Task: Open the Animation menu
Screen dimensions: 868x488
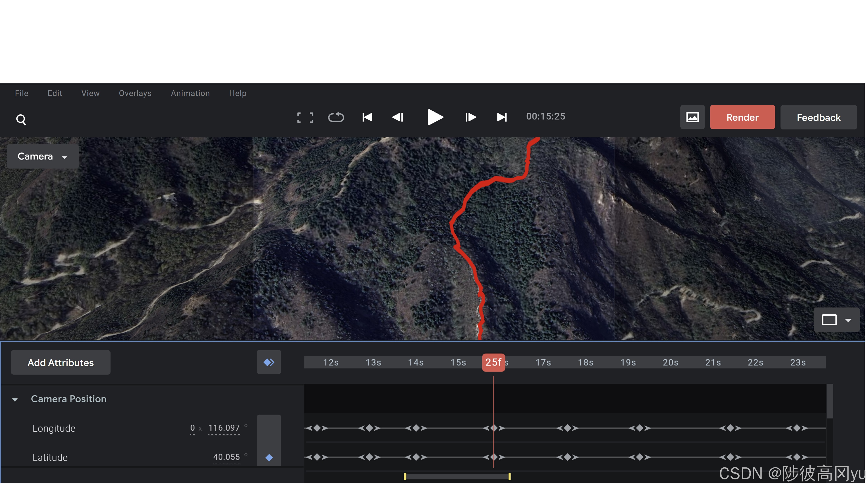Action: point(190,93)
